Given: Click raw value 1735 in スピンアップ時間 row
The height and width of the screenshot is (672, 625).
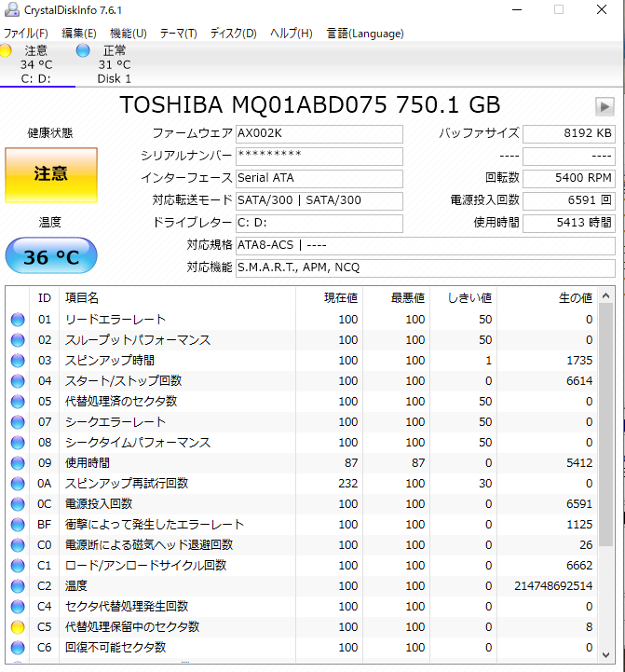Looking at the screenshot, I should click(x=579, y=361).
